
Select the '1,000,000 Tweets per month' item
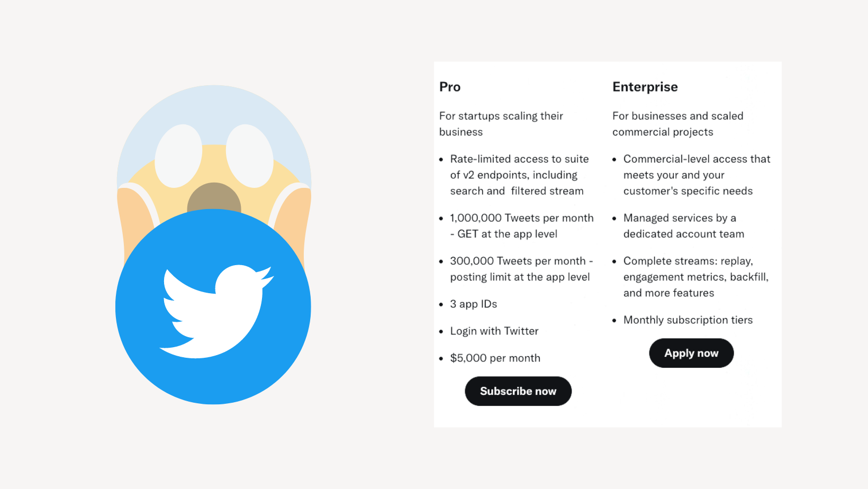coord(521,225)
